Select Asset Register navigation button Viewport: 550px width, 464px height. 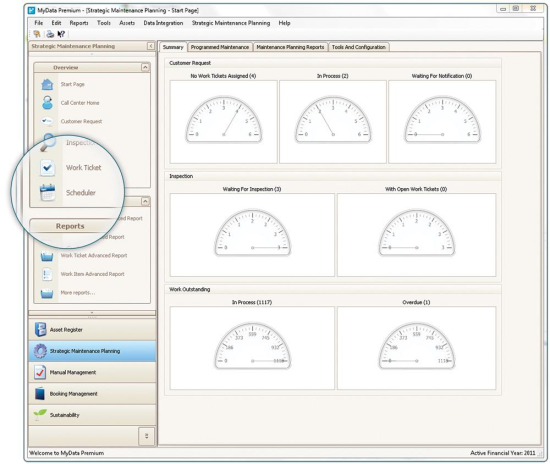click(92, 330)
